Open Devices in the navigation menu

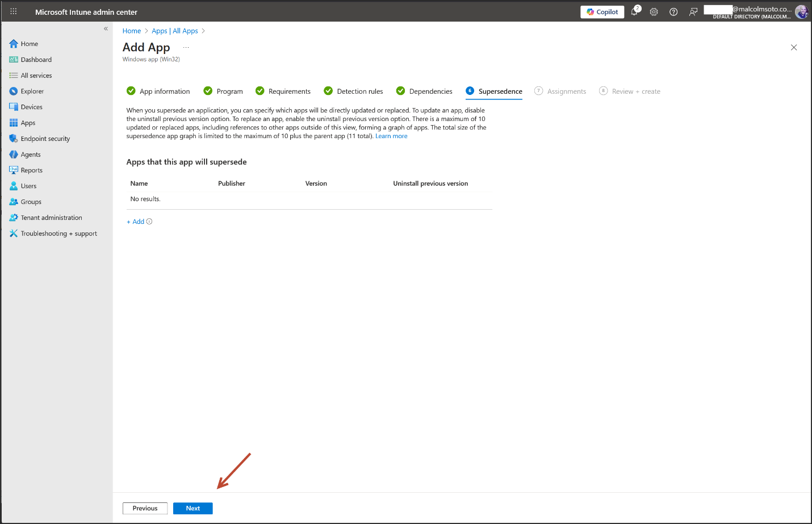[x=31, y=107]
